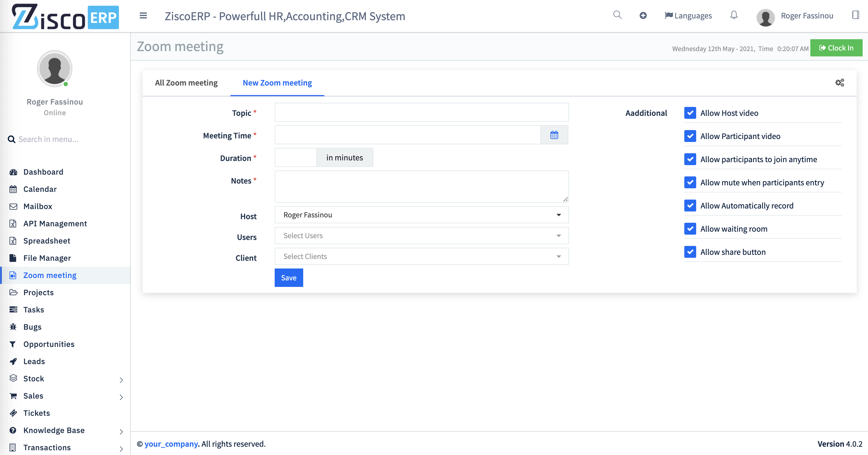Screen dimensions: 868x455
Task: Open Dashboard from the sidebar
Action: pyautogui.click(x=43, y=172)
